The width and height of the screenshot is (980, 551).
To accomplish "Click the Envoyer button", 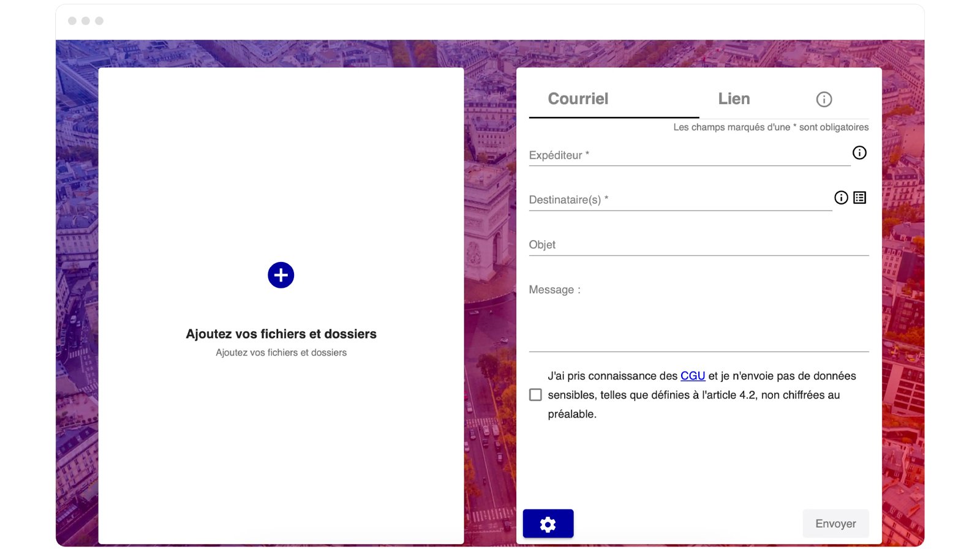I will coord(835,523).
